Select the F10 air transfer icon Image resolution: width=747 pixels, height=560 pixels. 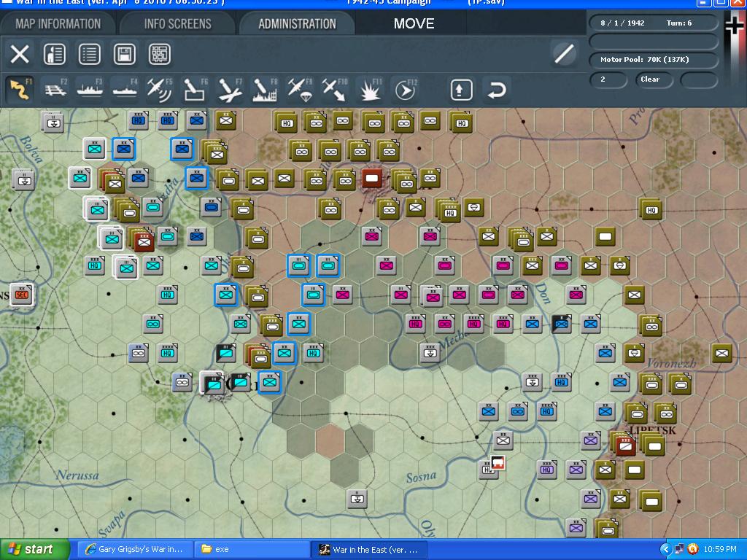(x=334, y=90)
